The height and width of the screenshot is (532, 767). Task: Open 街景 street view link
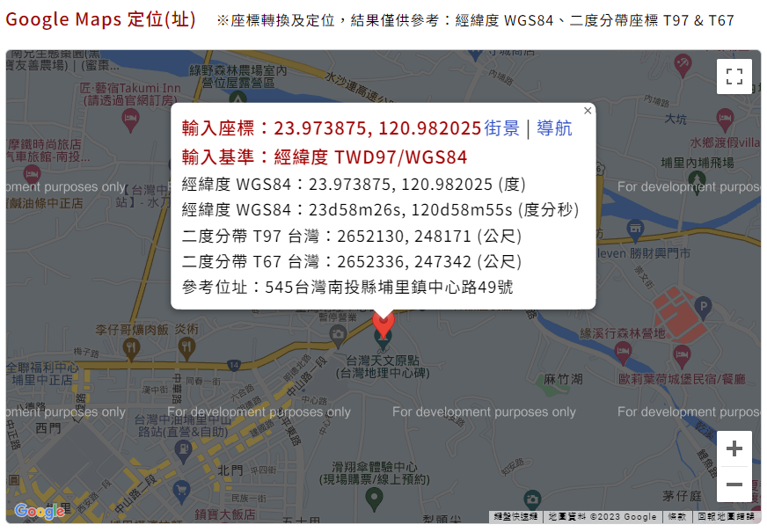click(502, 128)
